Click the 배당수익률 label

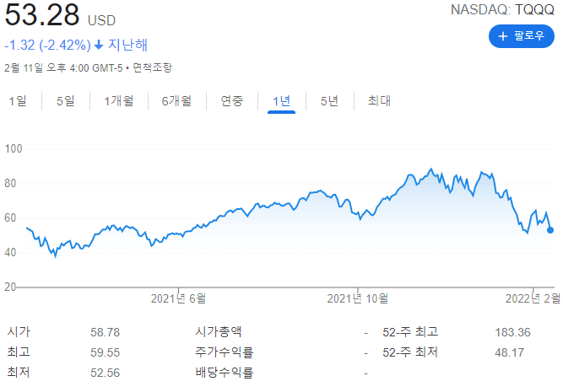pos(224,372)
